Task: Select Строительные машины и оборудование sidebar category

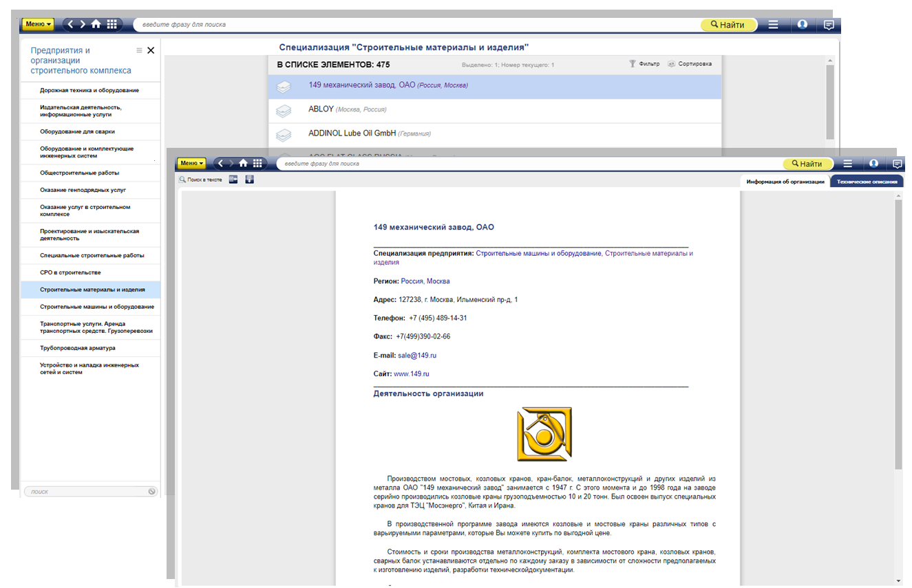Action: [90, 307]
